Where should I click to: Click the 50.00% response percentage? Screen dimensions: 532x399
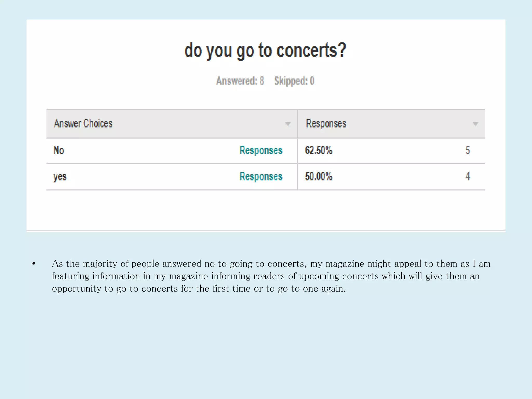point(318,177)
